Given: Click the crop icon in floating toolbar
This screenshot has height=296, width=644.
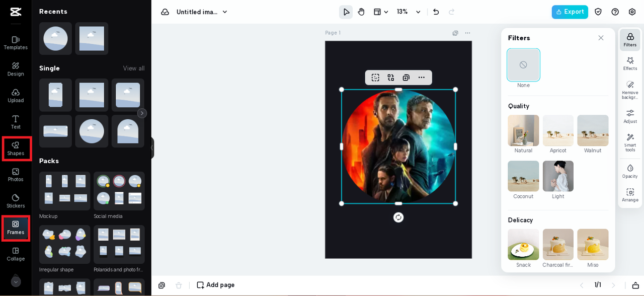Looking at the screenshot, I should pos(375,78).
